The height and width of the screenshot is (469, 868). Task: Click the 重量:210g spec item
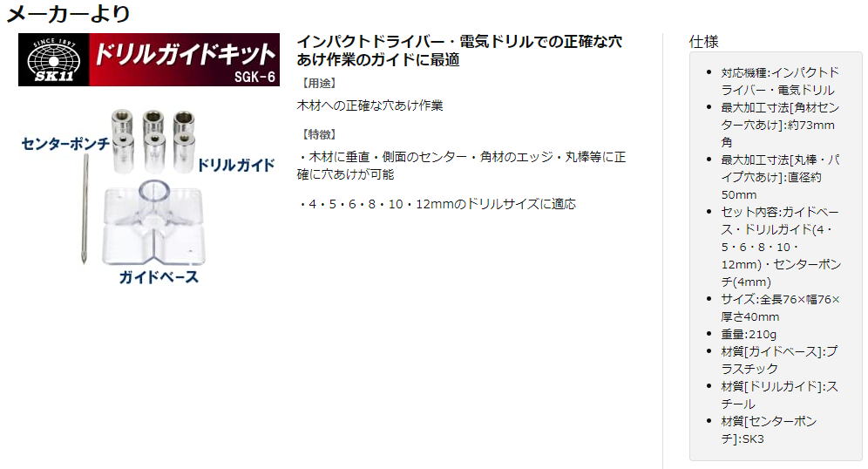[749, 334]
